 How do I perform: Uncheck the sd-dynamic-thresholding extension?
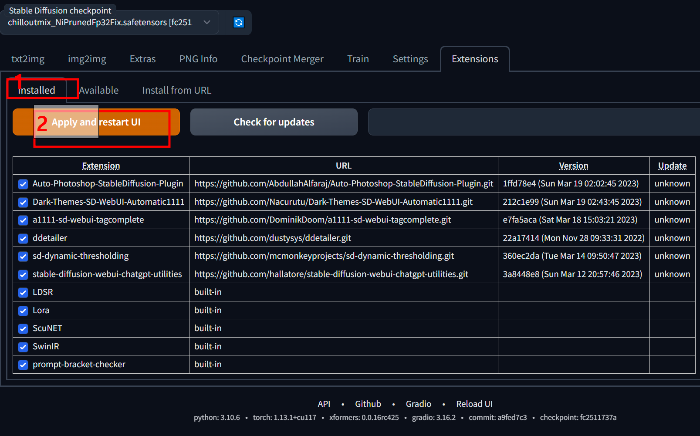pos(23,256)
